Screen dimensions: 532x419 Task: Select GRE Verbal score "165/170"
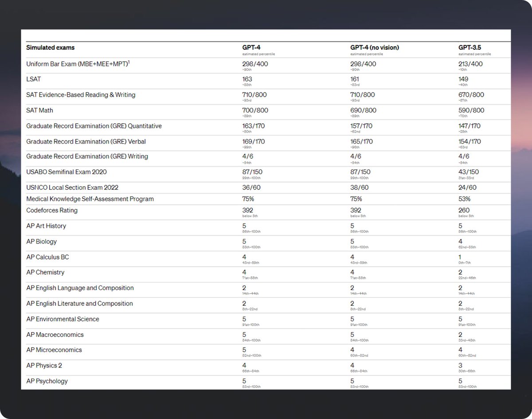coord(361,141)
